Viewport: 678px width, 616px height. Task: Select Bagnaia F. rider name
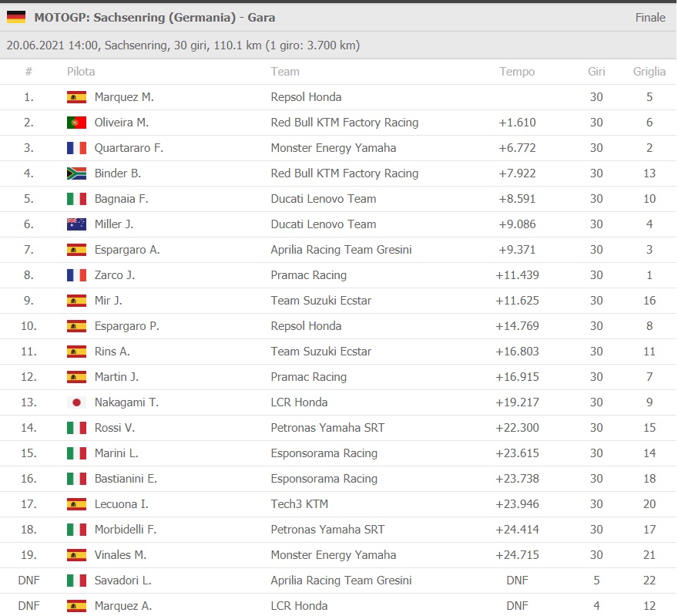tap(121, 199)
